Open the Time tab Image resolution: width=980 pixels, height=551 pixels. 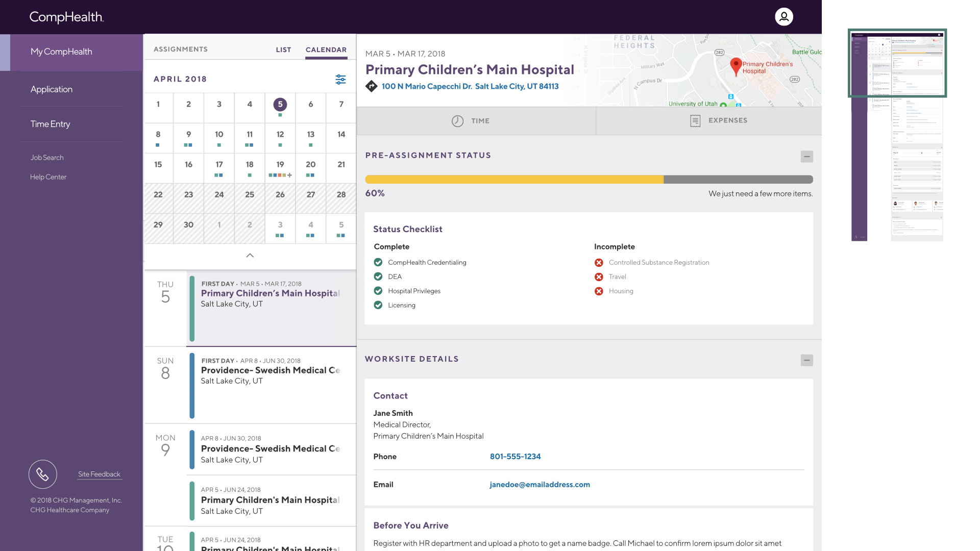476,121
